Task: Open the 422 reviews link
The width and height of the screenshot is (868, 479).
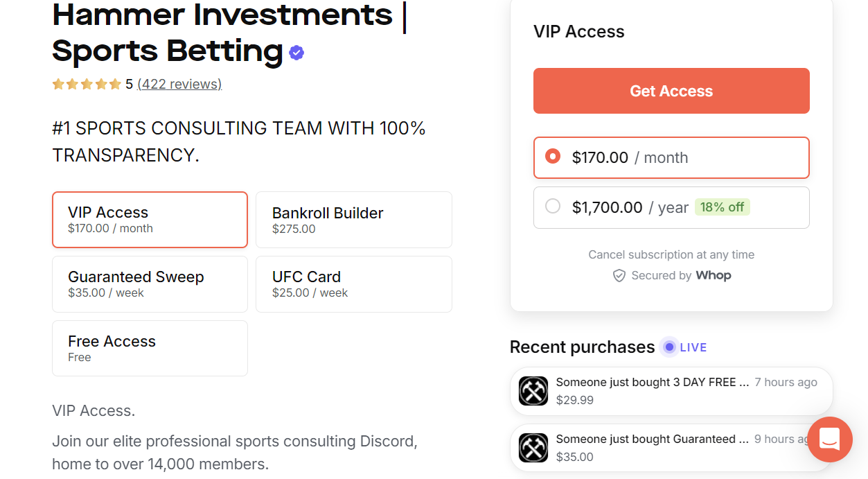Action: [x=179, y=83]
